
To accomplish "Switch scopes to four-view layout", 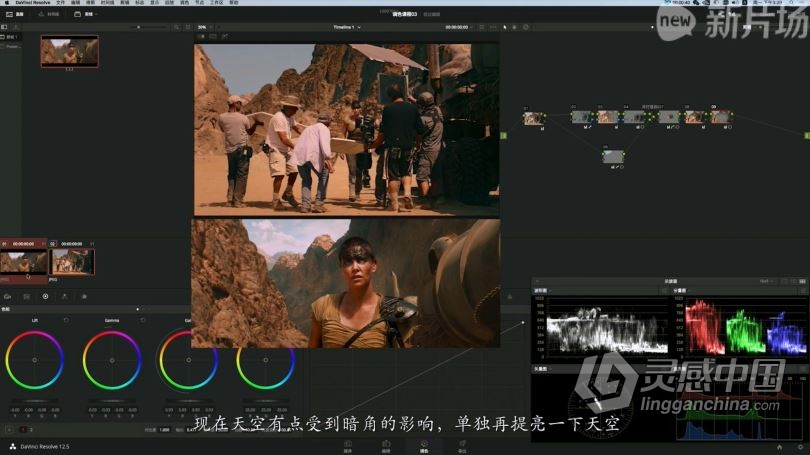I will click(802, 281).
